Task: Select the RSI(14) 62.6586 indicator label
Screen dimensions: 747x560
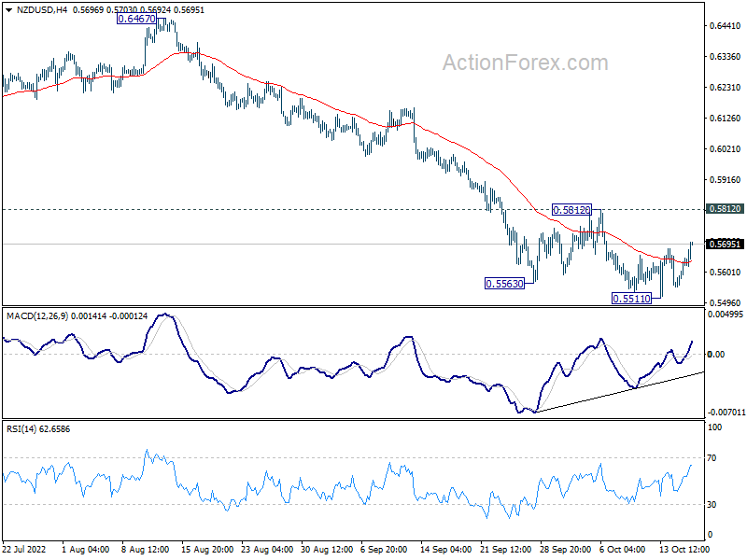Action: click(x=38, y=429)
